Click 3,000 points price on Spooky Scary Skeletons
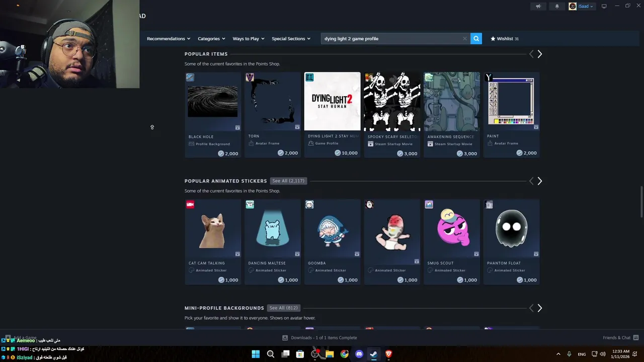Viewport: 644px width, 362px height. click(x=407, y=153)
